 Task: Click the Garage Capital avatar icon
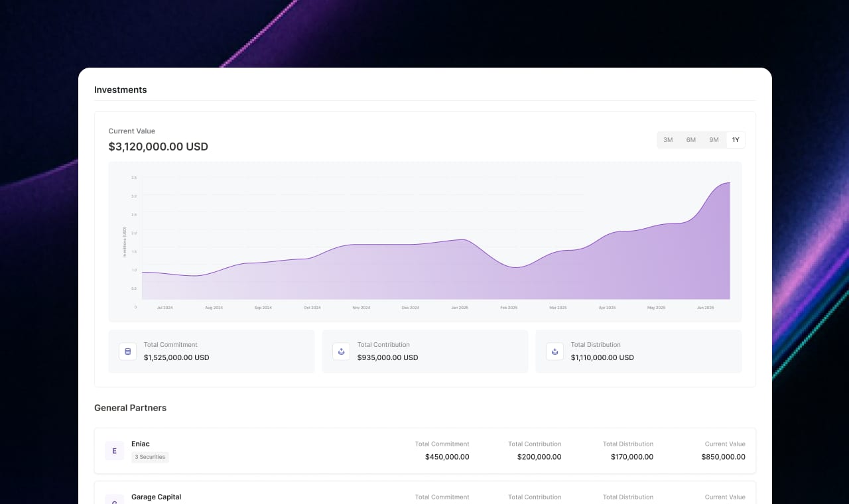click(x=114, y=499)
